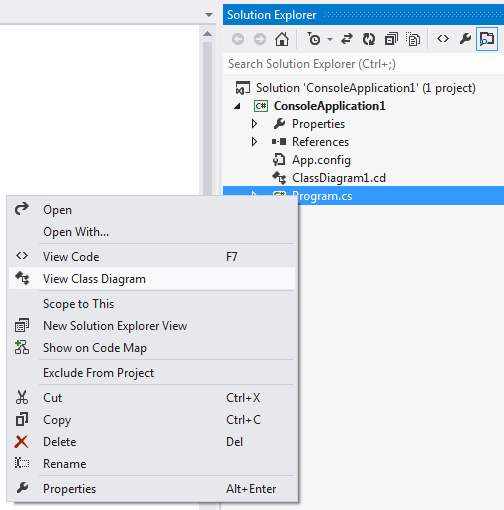Choose Delete from context menu
Image resolution: width=504 pixels, height=510 pixels.
click(x=152, y=442)
